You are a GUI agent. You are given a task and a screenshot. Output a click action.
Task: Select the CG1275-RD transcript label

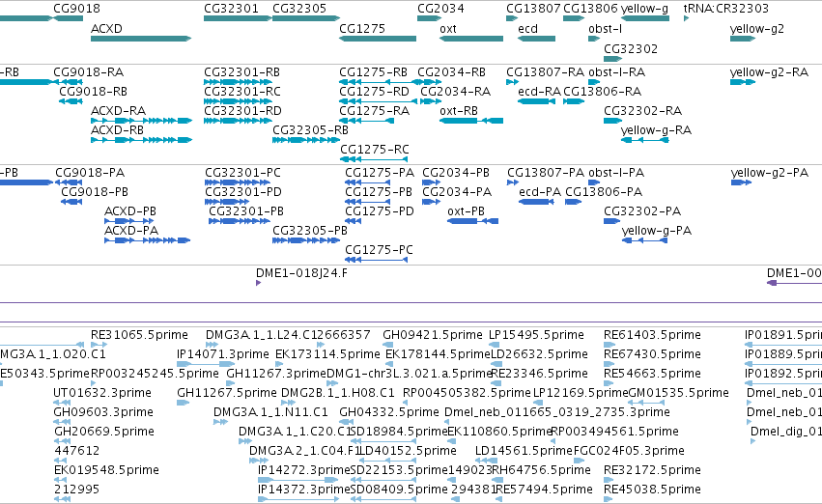375,92
